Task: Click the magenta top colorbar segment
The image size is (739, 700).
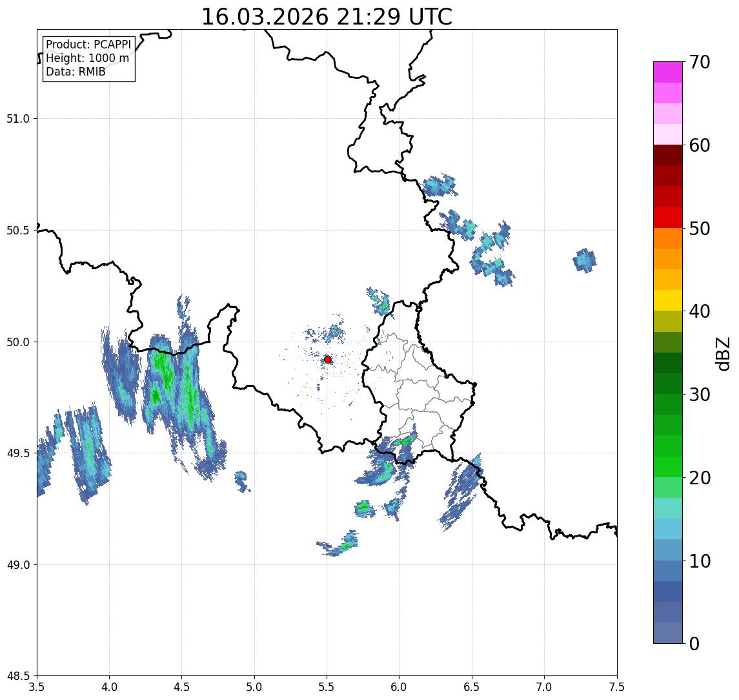Action: point(668,72)
